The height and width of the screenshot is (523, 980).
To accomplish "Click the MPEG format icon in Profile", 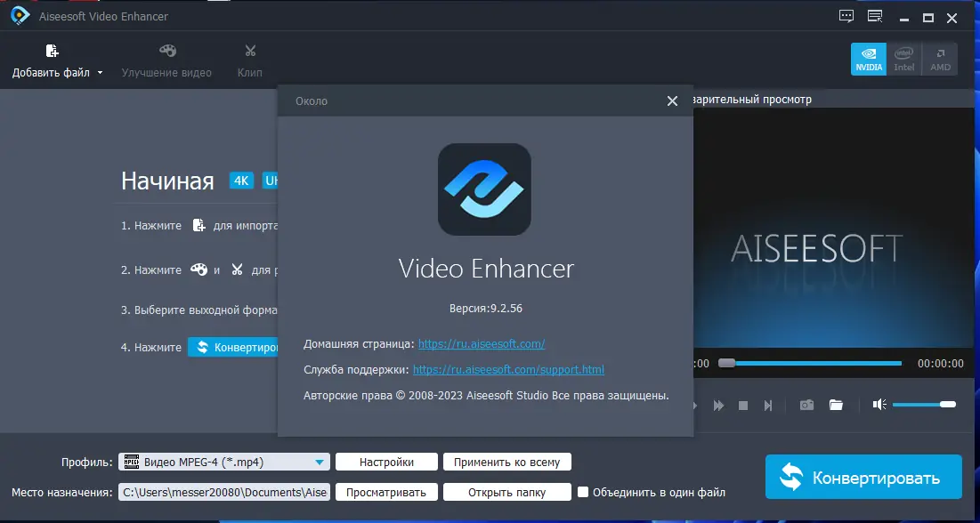I will (x=131, y=463).
